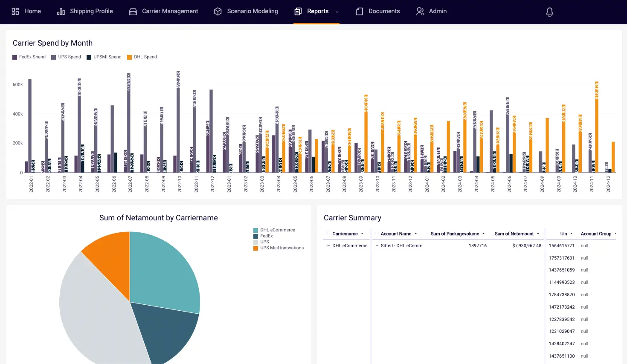This screenshot has height=364, width=627.
Task: Collapse the DHL eCommerce row
Action: [x=328, y=246]
